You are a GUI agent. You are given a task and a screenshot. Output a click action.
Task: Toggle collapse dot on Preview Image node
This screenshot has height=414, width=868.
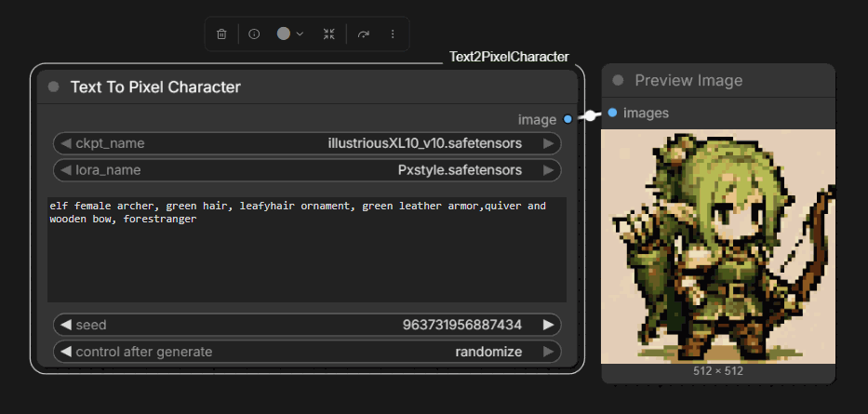pyautogui.click(x=618, y=80)
